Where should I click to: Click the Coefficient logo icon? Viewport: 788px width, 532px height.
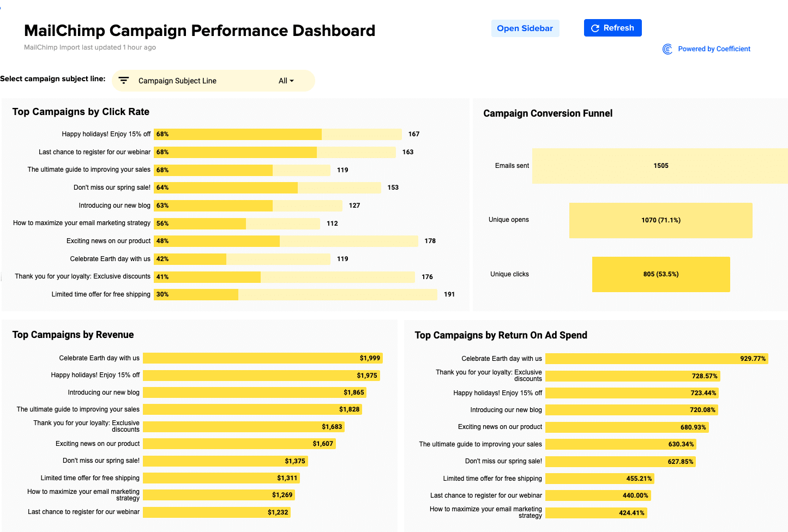click(x=667, y=49)
